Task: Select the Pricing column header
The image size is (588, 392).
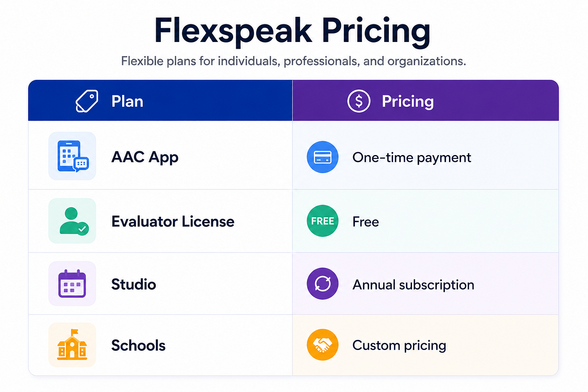Action: (425, 100)
